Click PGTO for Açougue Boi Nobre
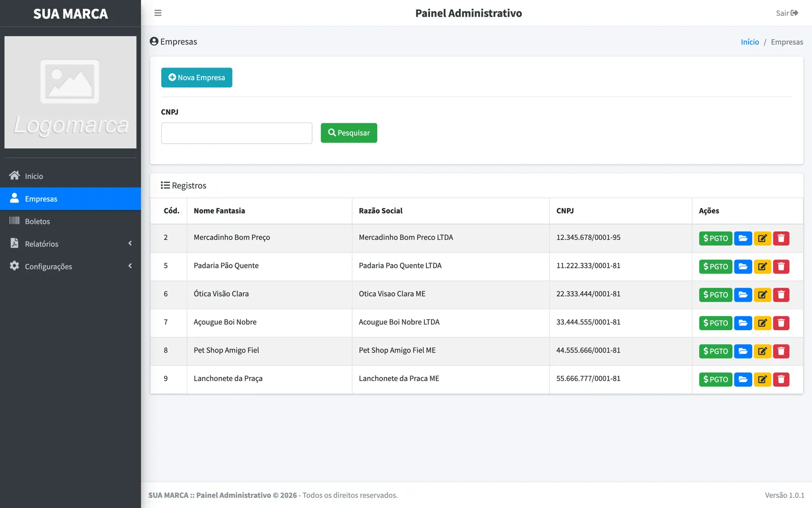Image resolution: width=812 pixels, height=508 pixels. (716, 323)
